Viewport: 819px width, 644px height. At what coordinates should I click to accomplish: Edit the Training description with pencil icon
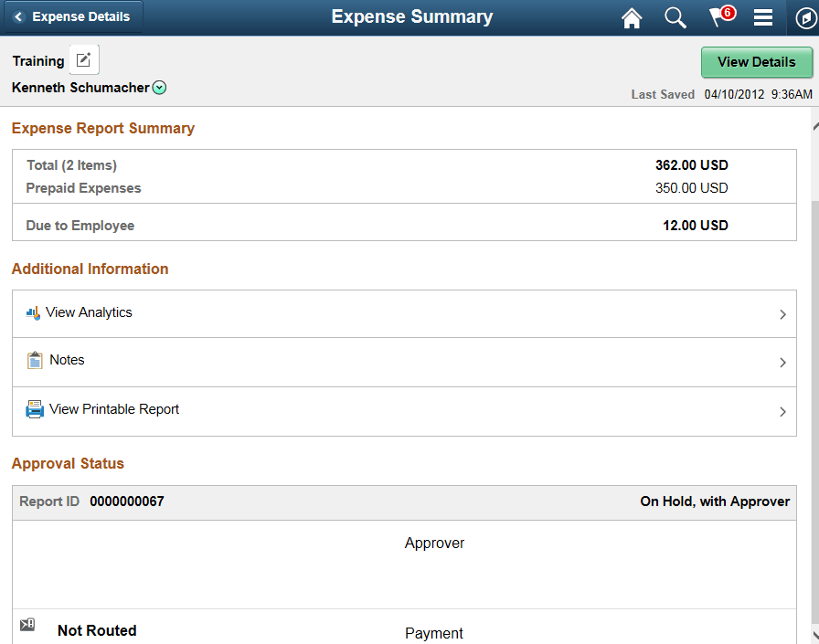(83, 59)
